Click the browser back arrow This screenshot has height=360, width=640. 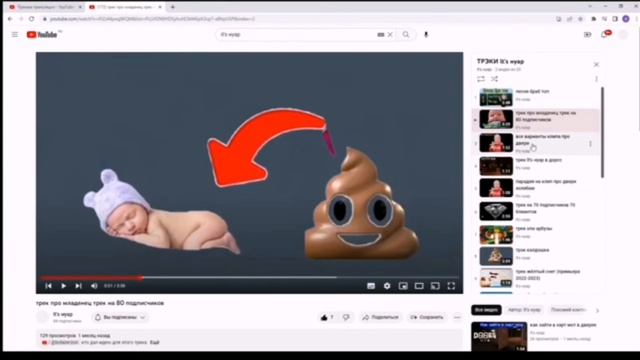click(10, 19)
